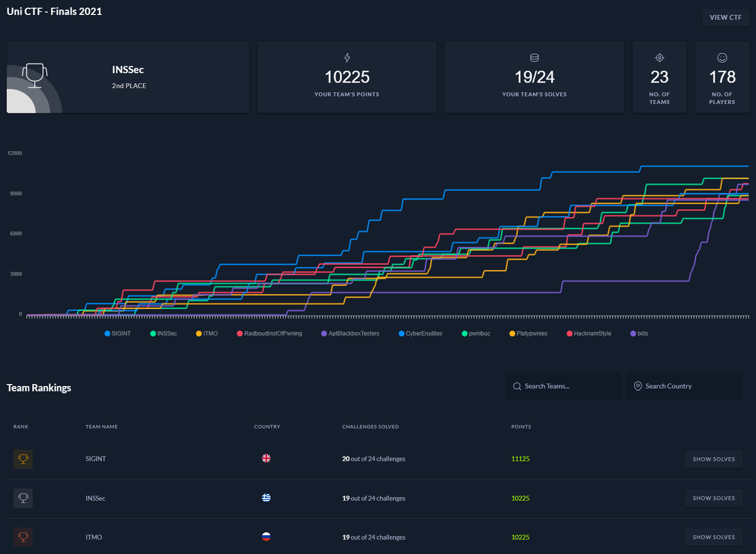Show solves for SIGINT team
The width and height of the screenshot is (756, 554).
pyautogui.click(x=714, y=459)
